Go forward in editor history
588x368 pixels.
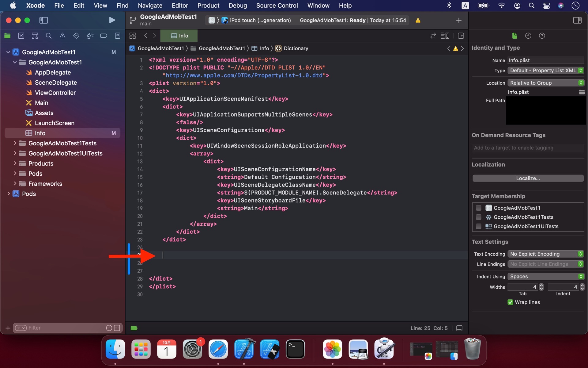155,36
